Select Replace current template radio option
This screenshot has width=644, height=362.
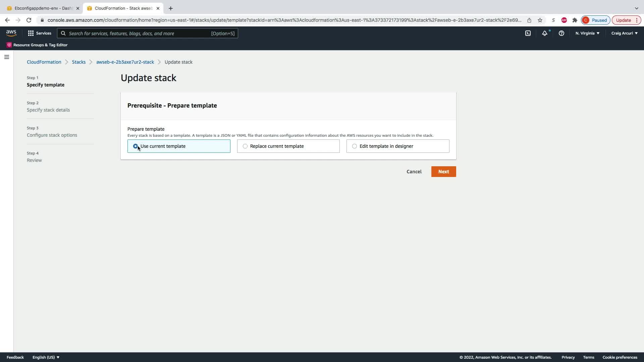pos(245,146)
